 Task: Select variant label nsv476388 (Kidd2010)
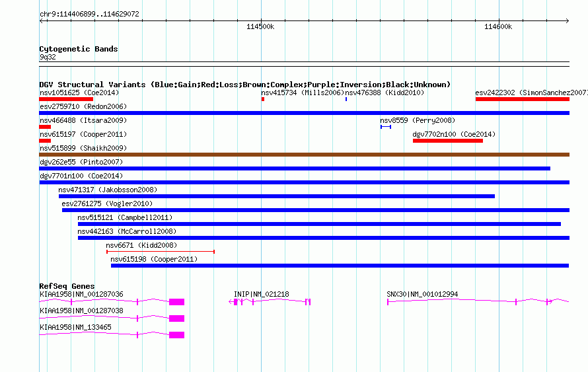click(385, 93)
